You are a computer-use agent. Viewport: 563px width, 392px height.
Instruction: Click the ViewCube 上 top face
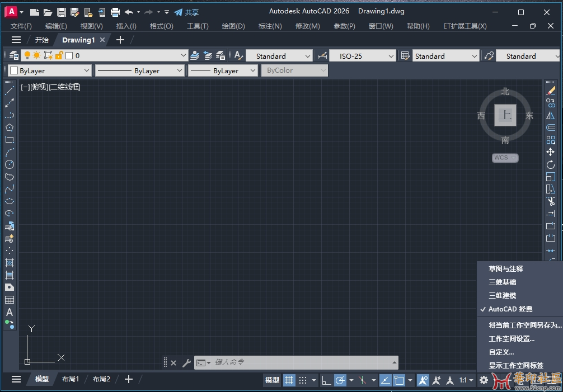coord(505,115)
